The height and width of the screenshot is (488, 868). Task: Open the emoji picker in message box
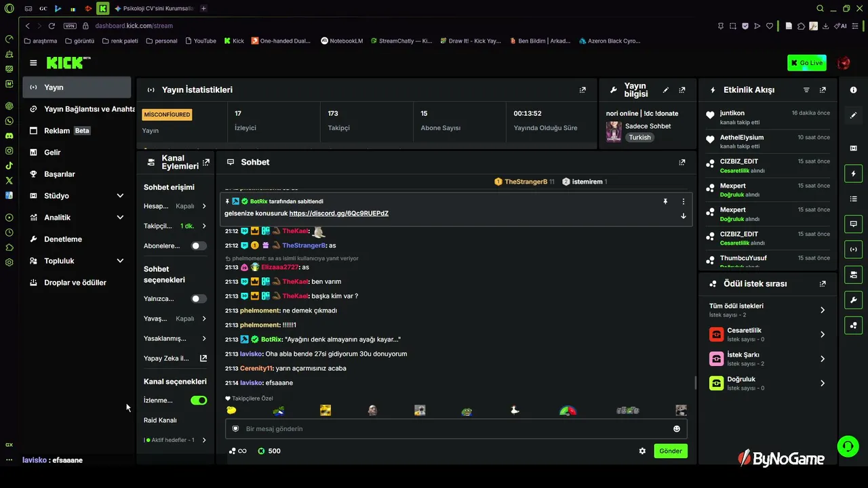676,428
